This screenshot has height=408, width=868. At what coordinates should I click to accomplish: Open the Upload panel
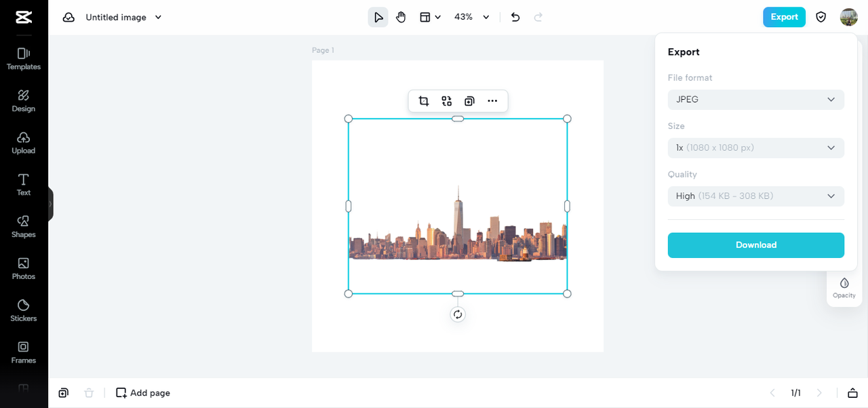(x=24, y=143)
